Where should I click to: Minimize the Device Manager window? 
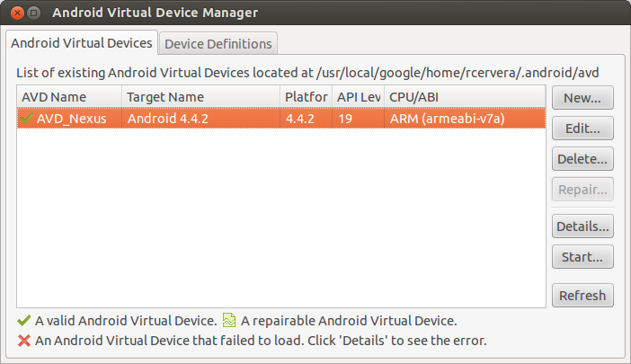pos(33,13)
